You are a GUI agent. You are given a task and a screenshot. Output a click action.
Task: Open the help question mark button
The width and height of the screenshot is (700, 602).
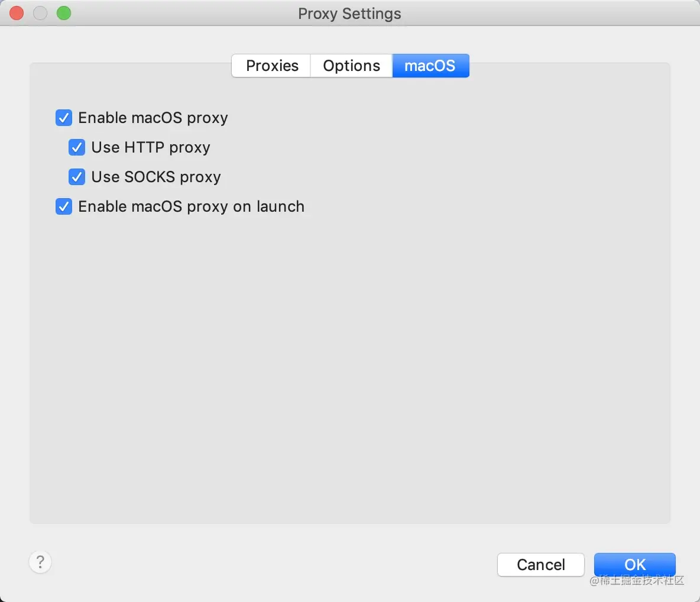tap(40, 562)
